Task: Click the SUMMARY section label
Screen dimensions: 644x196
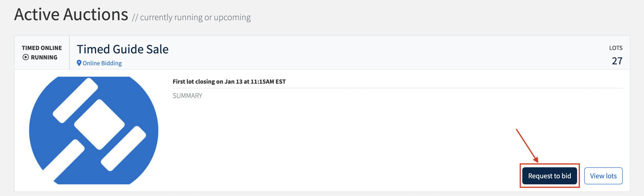Action: coord(188,96)
